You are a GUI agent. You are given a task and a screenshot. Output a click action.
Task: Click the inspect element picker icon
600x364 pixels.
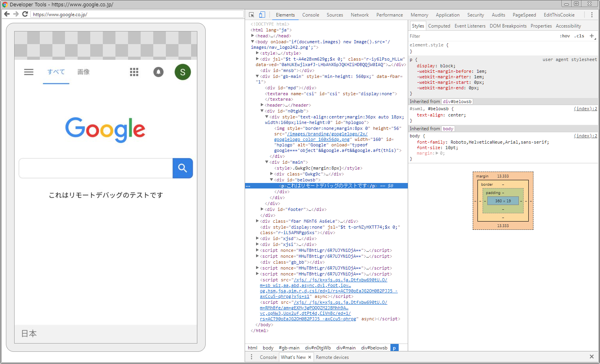click(x=251, y=15)
